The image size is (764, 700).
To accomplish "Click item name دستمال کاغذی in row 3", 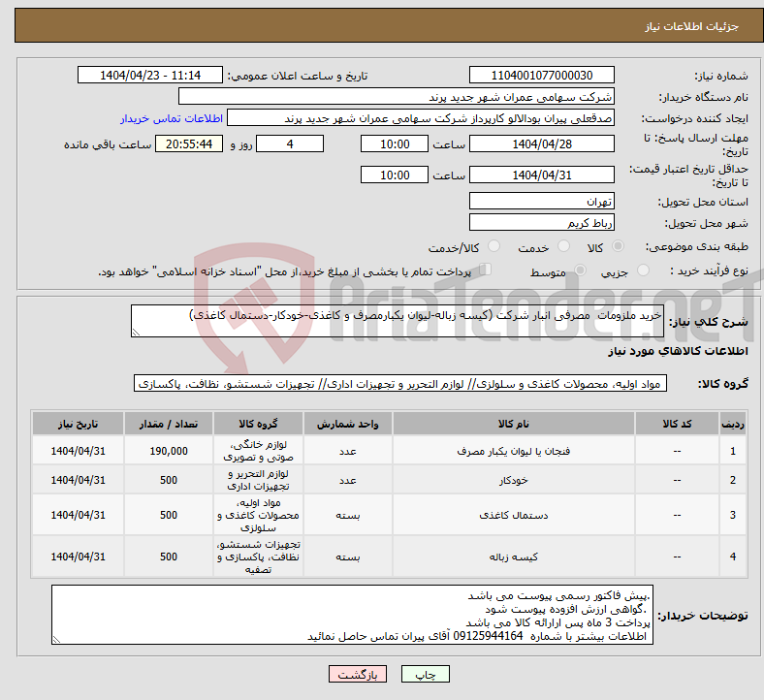I will [x=514, y=515].
